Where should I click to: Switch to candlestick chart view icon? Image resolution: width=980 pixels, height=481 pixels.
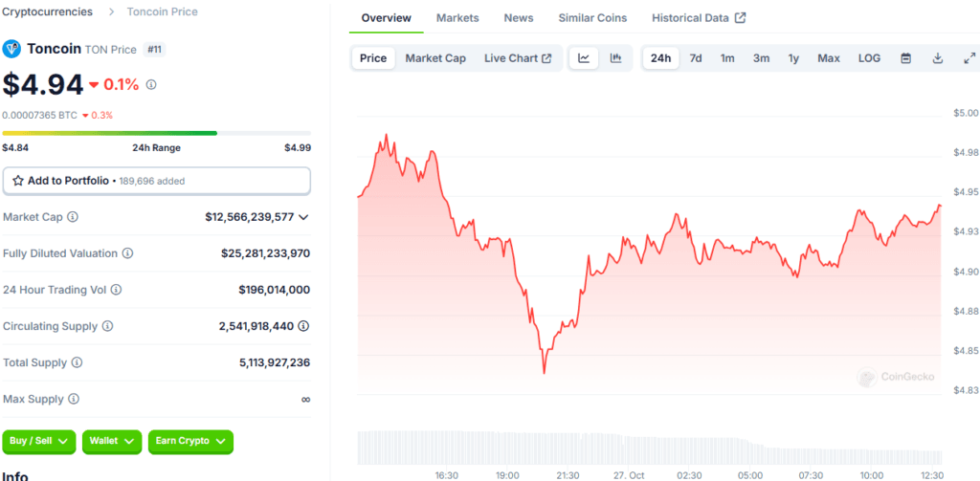coord(615,58)
